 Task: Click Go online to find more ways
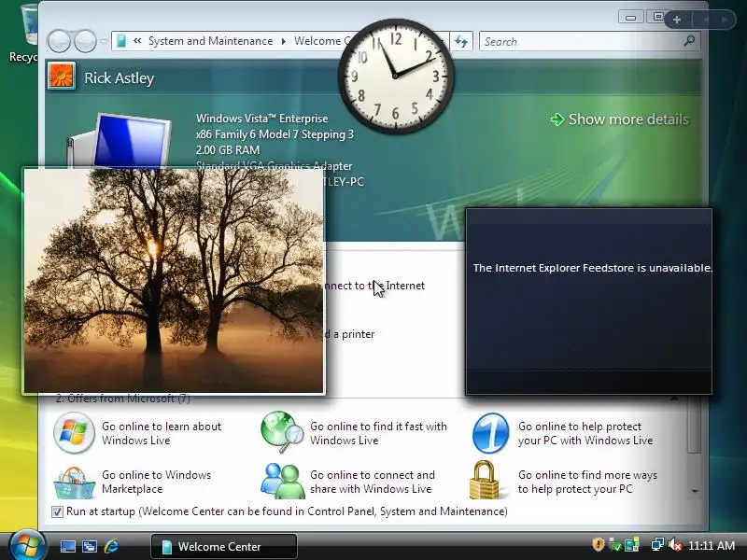coord(587,482)
